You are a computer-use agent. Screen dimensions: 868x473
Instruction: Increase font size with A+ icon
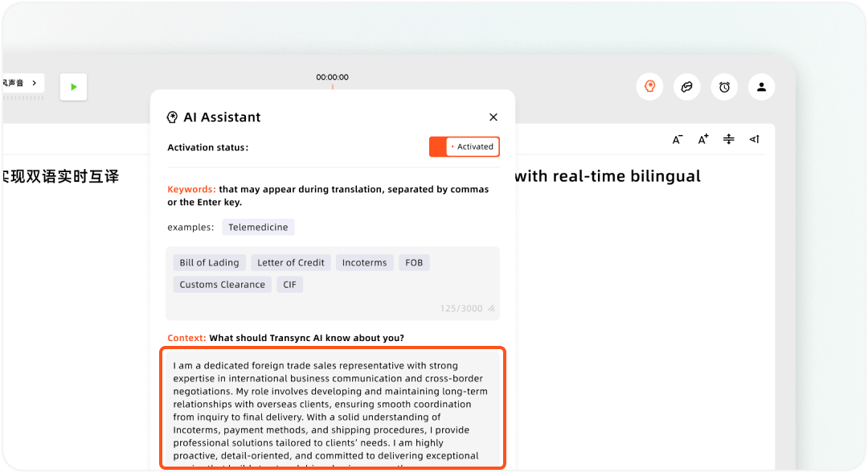(x=703, y=140)
